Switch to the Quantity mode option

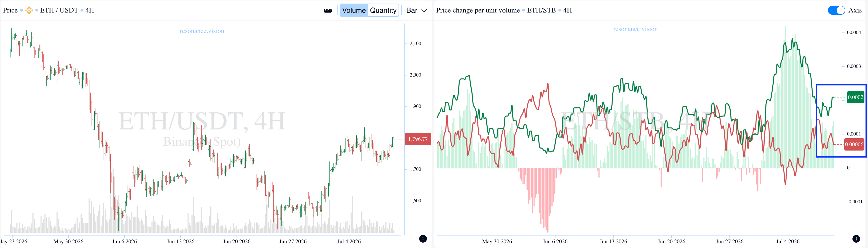pyautogui.click(x=383, y=10)
